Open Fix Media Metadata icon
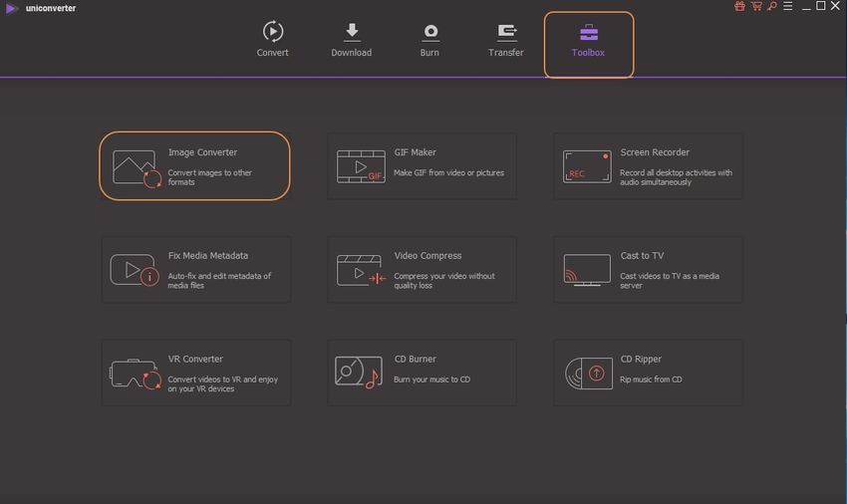This screenshot has width=847, height=504. [136, 270]
